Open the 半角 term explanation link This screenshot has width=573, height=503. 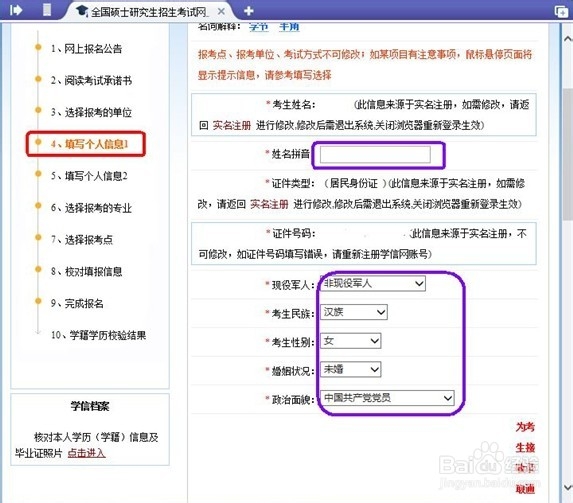click(x=289, y=27)
